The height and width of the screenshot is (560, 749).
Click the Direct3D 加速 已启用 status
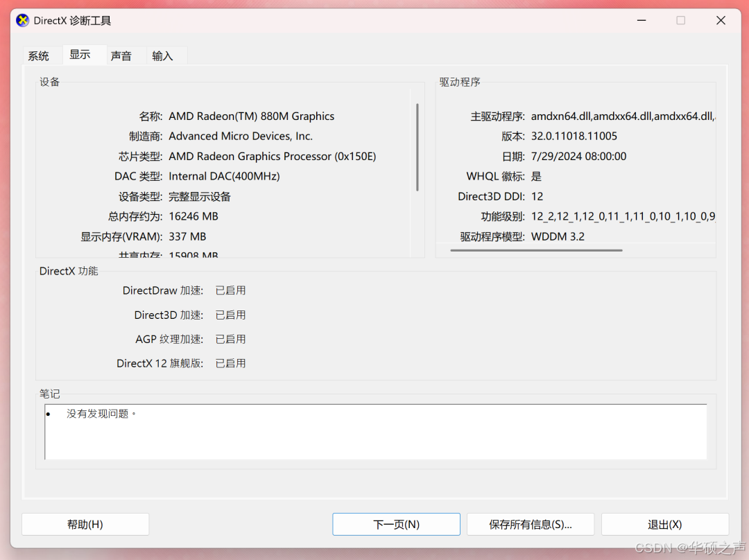click(230, 315)
